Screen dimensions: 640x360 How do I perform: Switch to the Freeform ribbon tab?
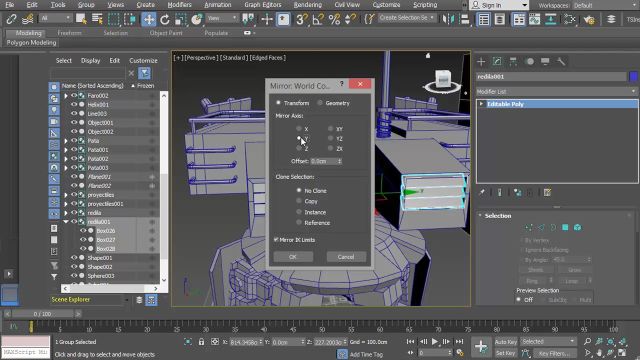pos(69,33)
